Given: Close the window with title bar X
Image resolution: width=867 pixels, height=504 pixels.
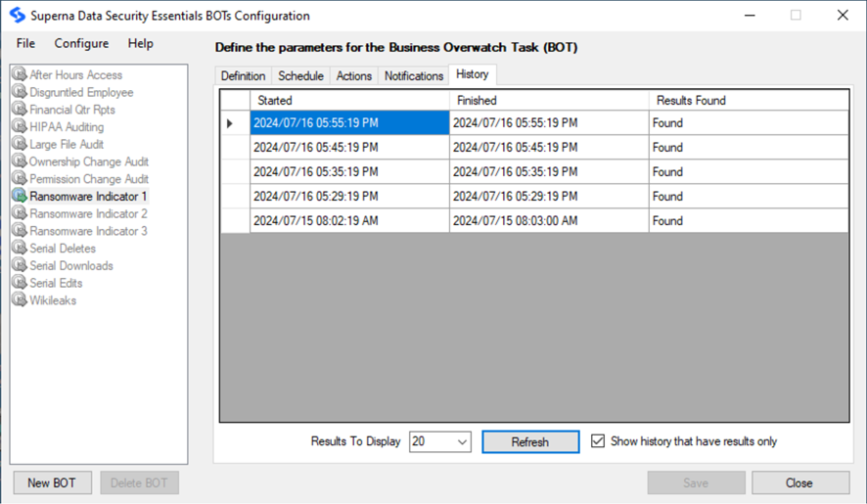Looking at the screenshot, I should tap(843, 15).
